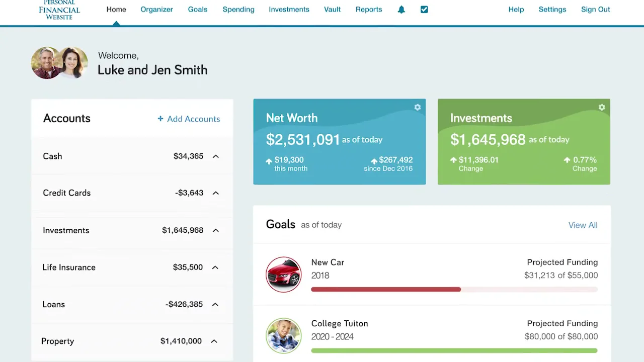Click the Net Worth $2,531,091 amount

(x=303, y=139)
